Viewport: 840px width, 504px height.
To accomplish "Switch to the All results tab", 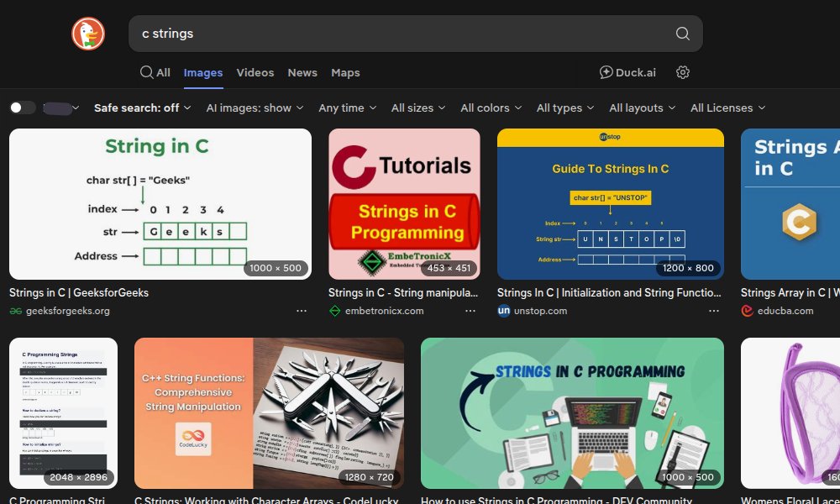I will click(155, 72).
